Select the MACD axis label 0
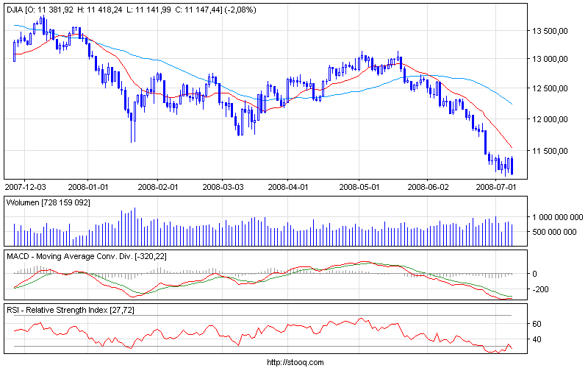This screenshot has height=368, width=588. (535, 274)
